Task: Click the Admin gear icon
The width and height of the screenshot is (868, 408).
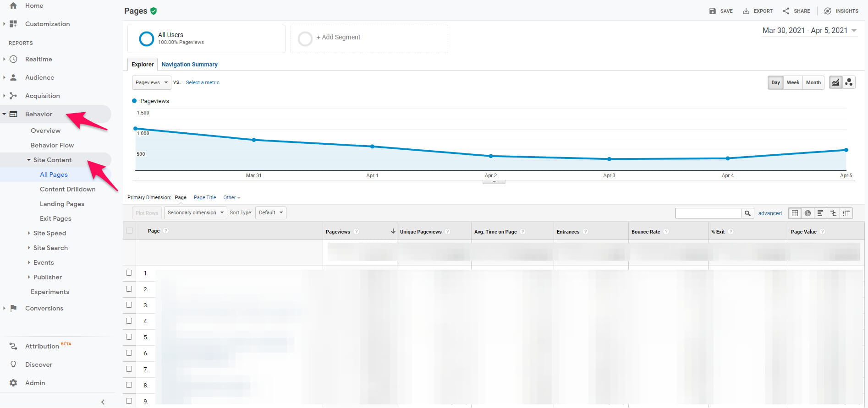Action: 13,383
